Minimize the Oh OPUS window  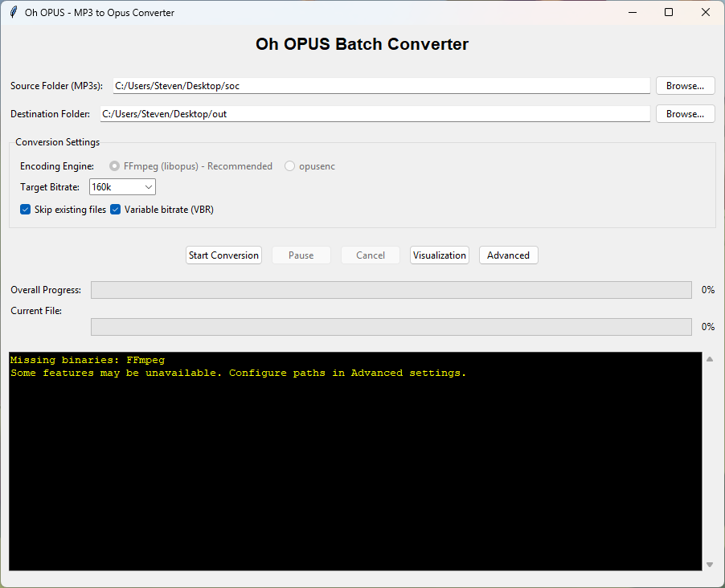click(x=633, y=13)
